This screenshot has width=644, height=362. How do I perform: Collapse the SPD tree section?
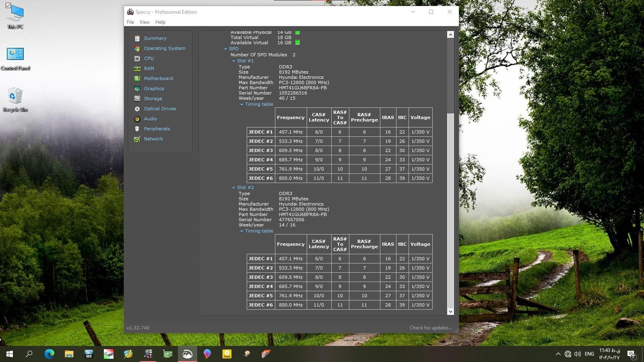click(226, 49)
